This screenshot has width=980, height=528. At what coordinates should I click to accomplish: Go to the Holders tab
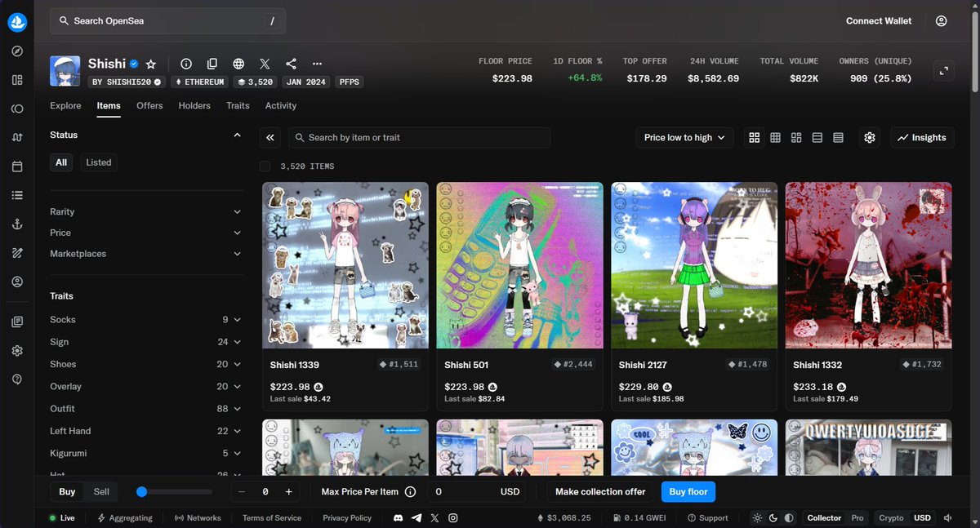point(194,105)
